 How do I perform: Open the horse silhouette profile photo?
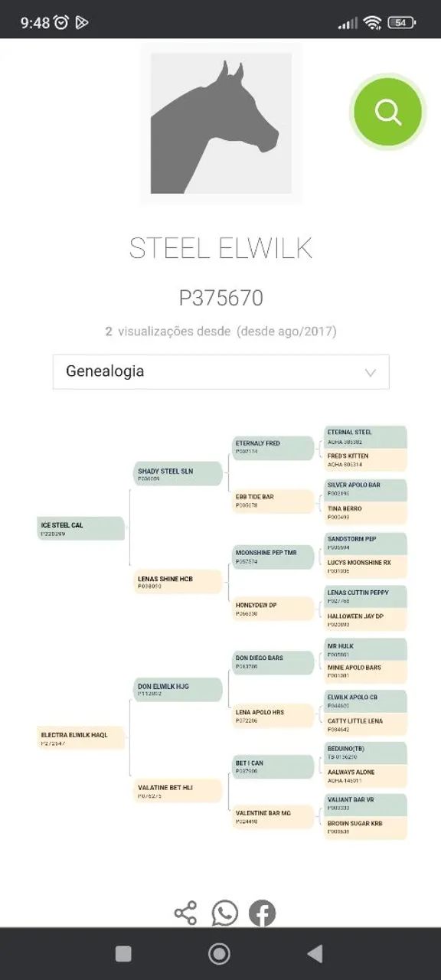(x=220, y=123)
